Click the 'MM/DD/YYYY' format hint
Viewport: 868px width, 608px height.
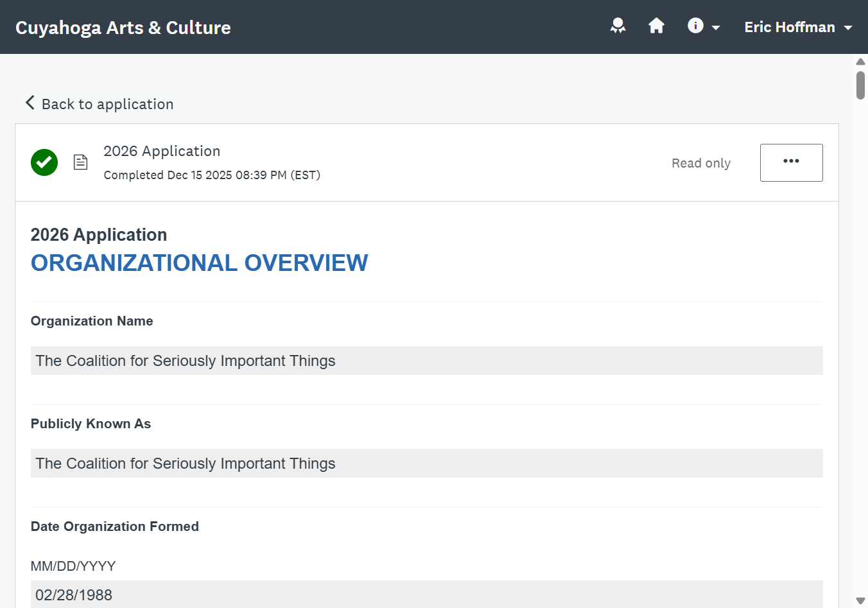point(73,566)
